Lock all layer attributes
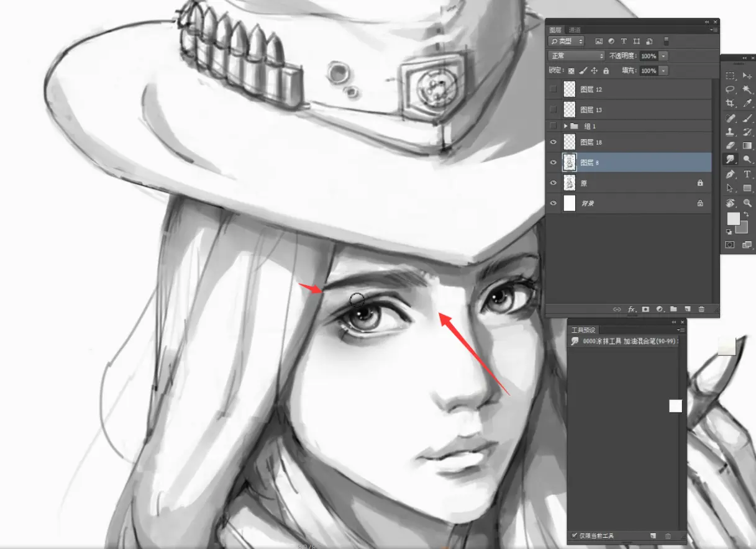 [x=606, y=71]
